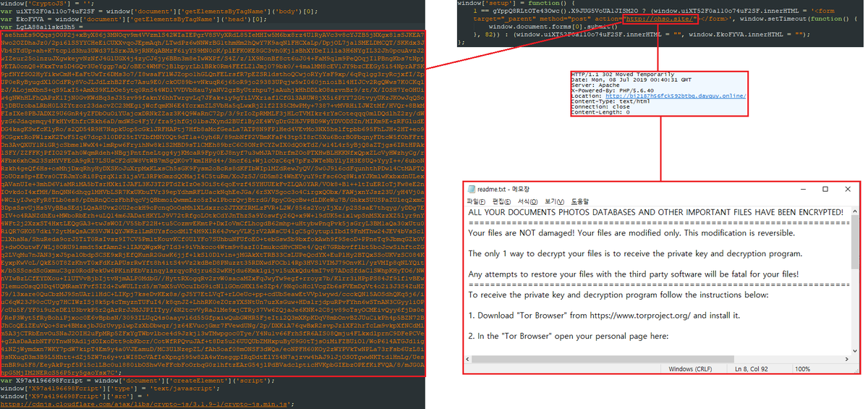868x409 pixels.
Task: Minimize the readme.txt Notepad window
Action: click(x=804, y=188)
